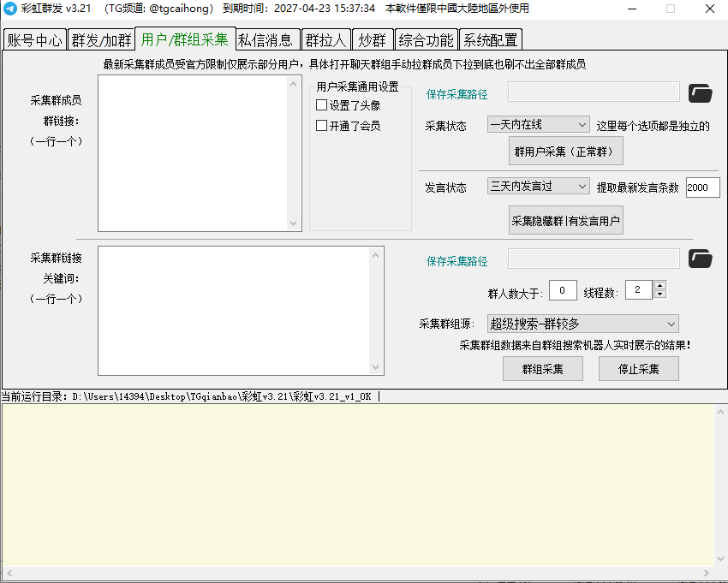Viewport: 728px width, 583px height.
Task: Go to the 系统配置 tab
Action: click(x=490, y=40)
